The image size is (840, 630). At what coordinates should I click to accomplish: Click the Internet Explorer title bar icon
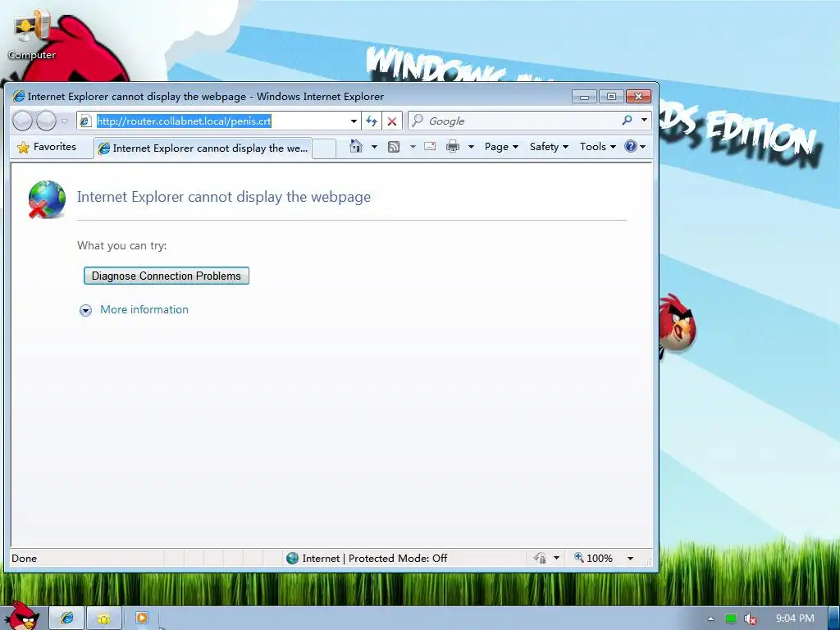(19, 97)
